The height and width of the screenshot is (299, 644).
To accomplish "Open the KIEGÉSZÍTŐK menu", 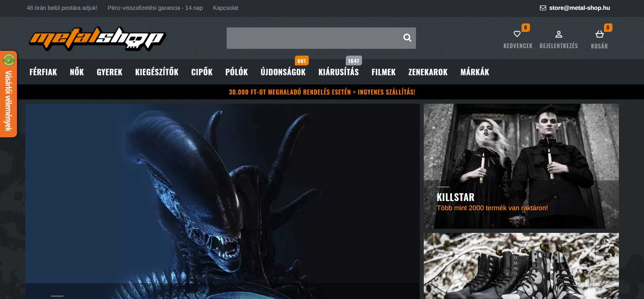I will pos(157,72).
